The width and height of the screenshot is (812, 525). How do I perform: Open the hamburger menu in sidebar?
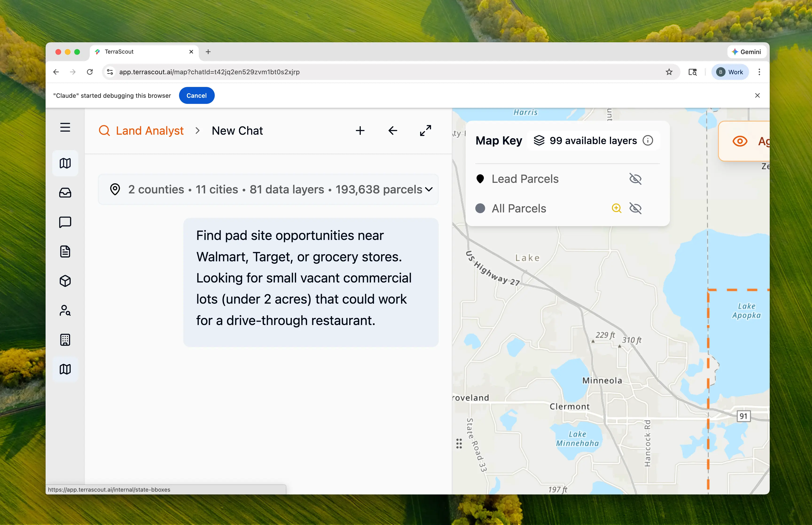(65, 128)
